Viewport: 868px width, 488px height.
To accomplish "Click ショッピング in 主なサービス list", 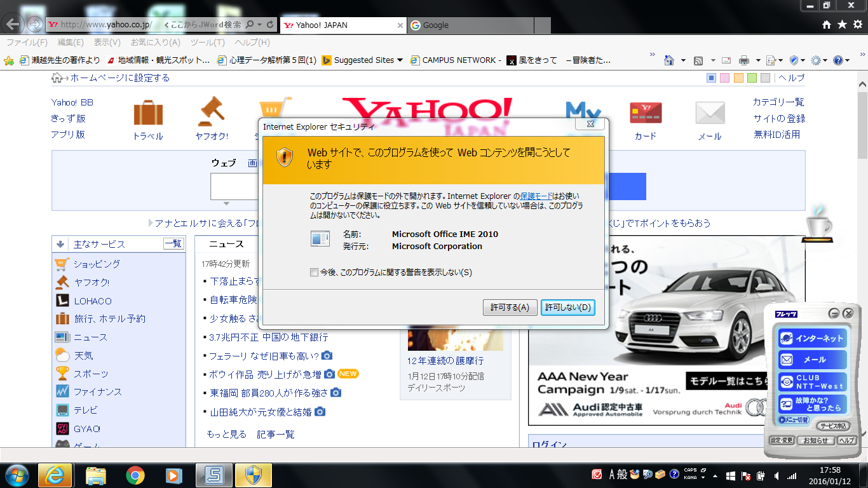I will [97, 264].
